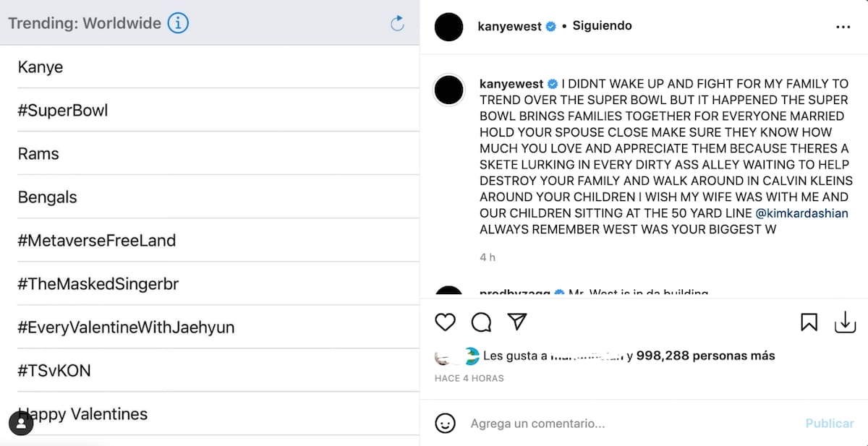Open the emoji picker in the comment box
868x446 pixels.
pyautogui.click(x=446, y=423)
